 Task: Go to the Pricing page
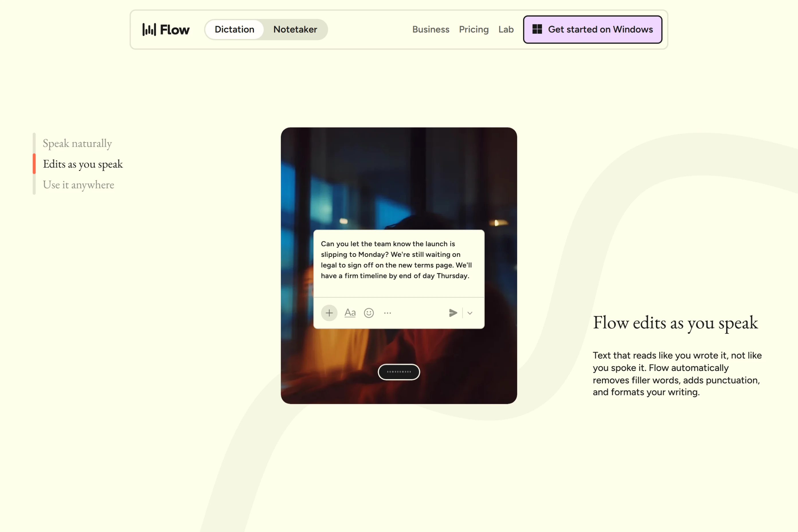click(474, 30)
